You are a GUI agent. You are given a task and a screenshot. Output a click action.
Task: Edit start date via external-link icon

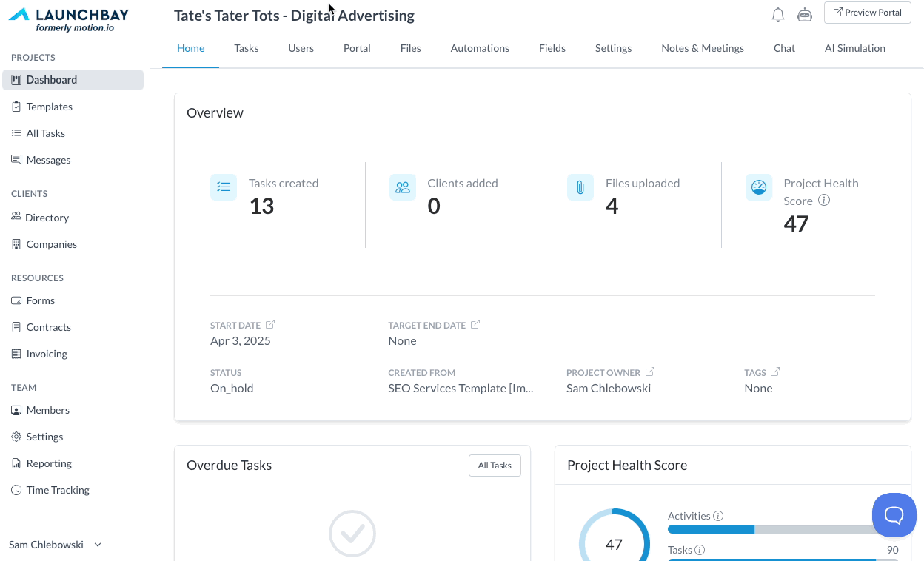(x=270, y=324)
